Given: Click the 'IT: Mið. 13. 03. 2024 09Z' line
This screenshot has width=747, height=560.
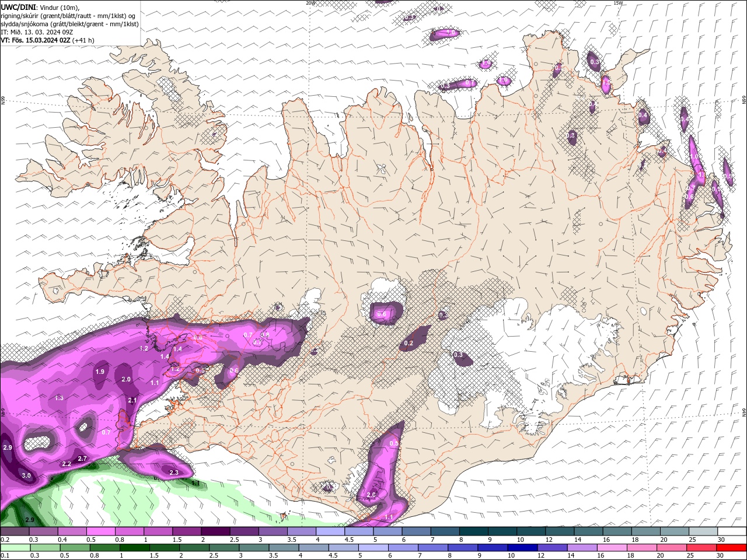Looking at the screenshot, I should point(36,32).
